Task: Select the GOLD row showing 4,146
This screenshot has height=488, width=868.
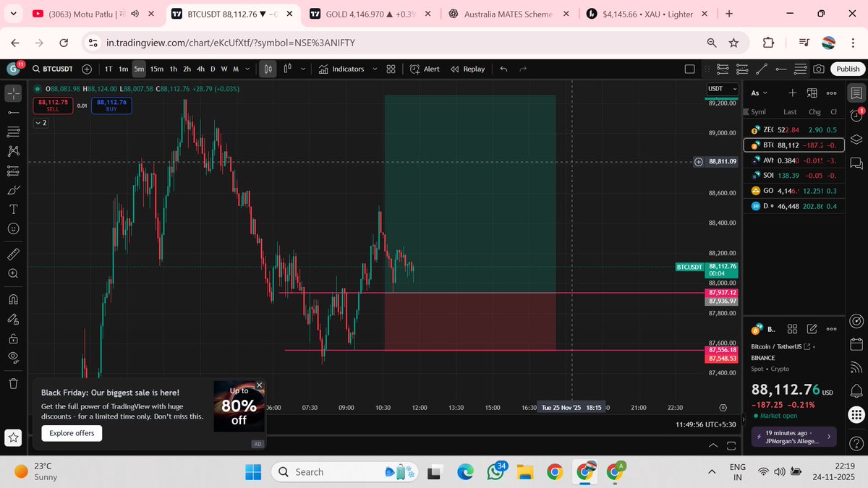Action: click(793, 190)
